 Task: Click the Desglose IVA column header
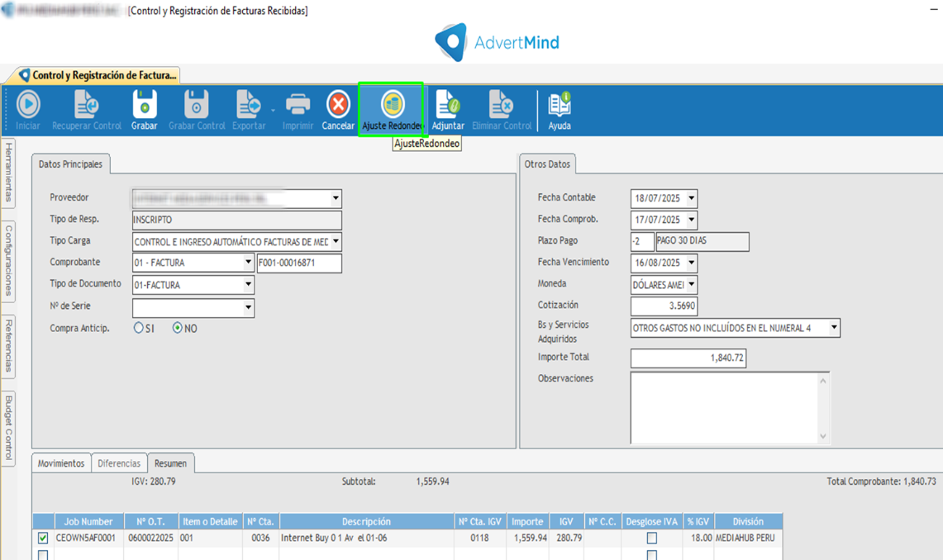651,521
